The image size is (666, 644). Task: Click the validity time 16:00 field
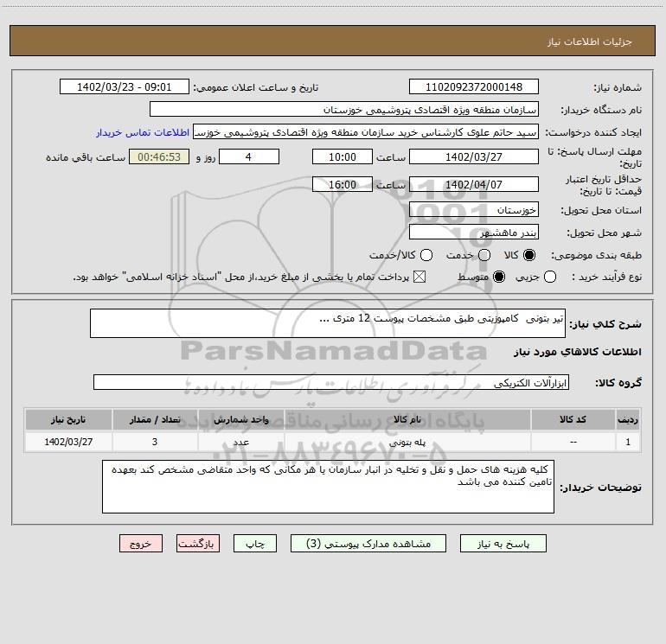pos(343,184)
